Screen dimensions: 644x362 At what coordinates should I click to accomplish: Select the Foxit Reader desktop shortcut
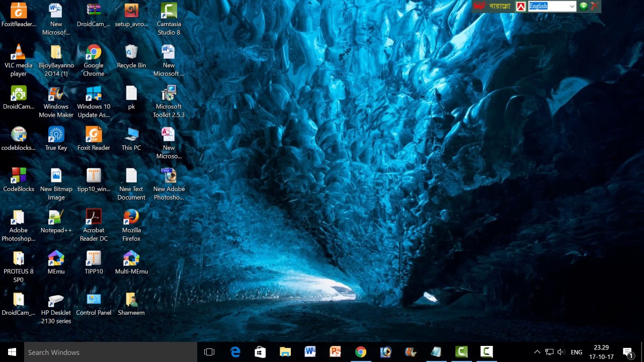94,139
